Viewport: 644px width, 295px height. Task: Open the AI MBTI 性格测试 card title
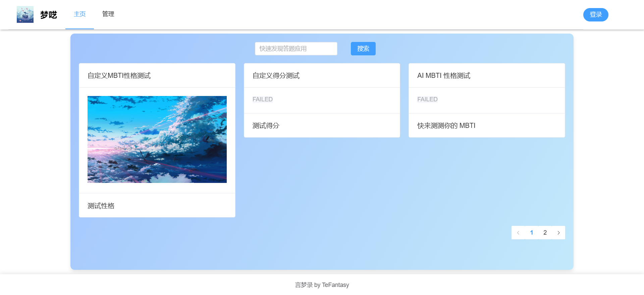click(444, 76)
